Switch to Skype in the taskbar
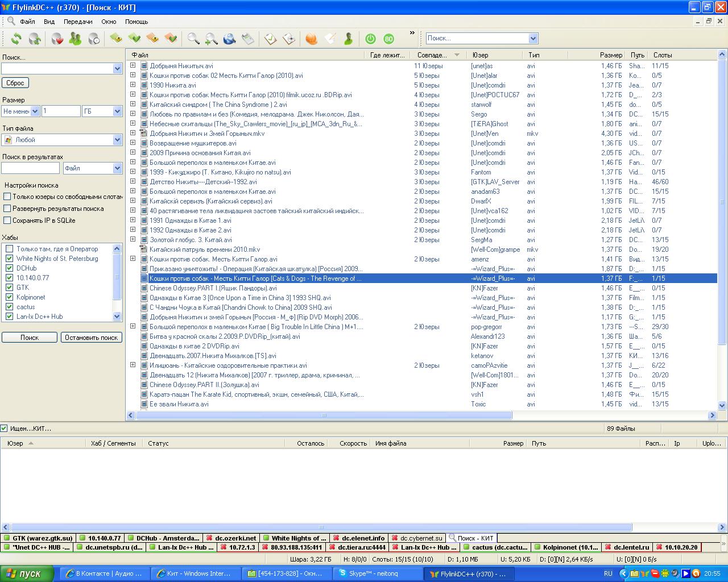728x582 pixels. pyautogui.click(x=378, y=573)
